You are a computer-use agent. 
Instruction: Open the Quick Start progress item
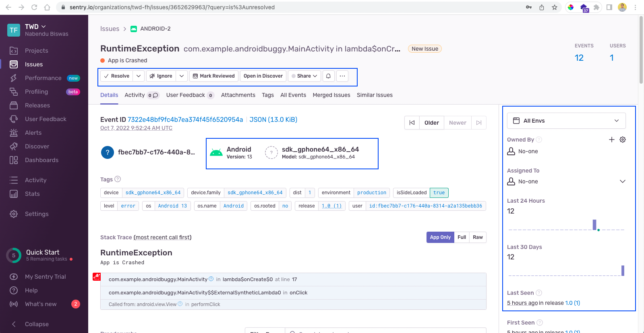[x=40, y=255]
